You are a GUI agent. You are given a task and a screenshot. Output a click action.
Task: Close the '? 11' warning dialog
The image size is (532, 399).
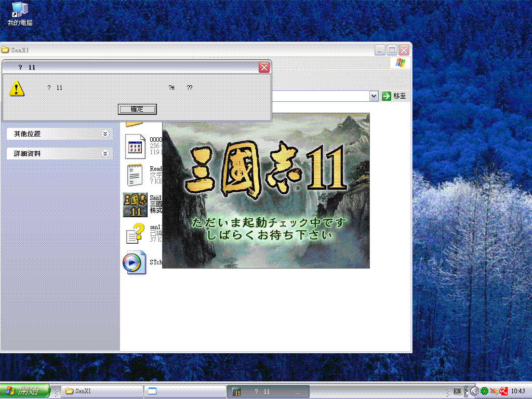(x=264, y=67)
